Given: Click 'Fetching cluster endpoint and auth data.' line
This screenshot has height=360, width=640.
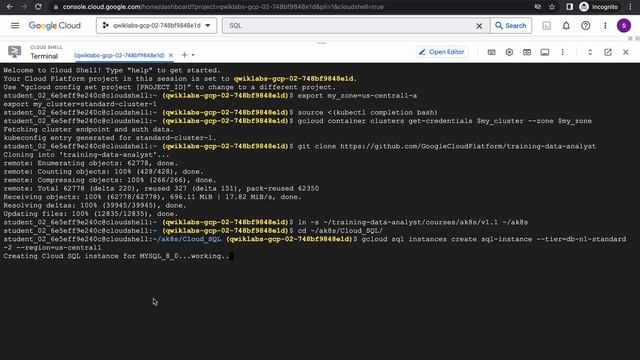Looking at the screenshot, I should [88, 130].
